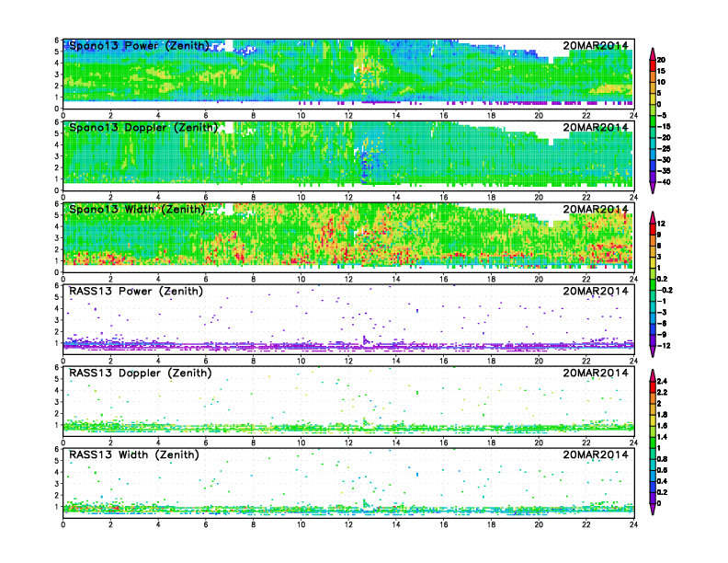728x563 pixels.
Task: Click the purple bottom arrow of the power colorbar
Action: pos(653,188)
